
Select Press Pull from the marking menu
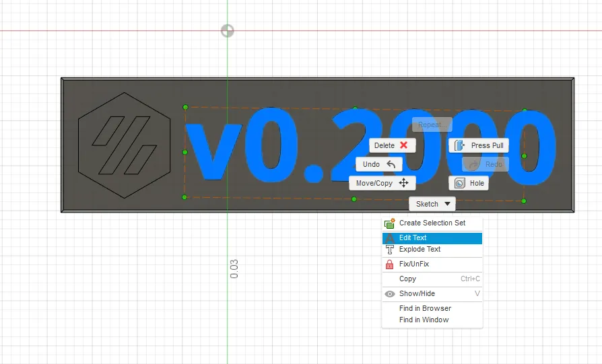coord(479,145)
